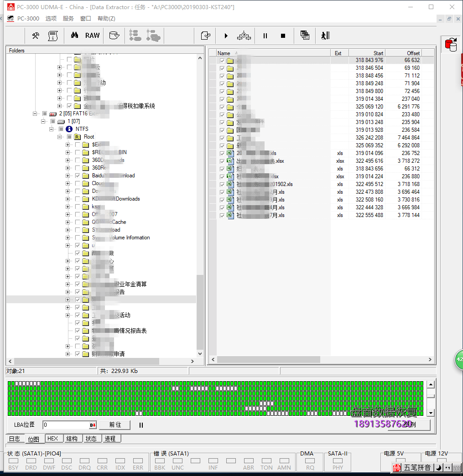Click the folder icon in row 318 843 976
This screenshot has width=463, height=476.
tap(230, 60)
